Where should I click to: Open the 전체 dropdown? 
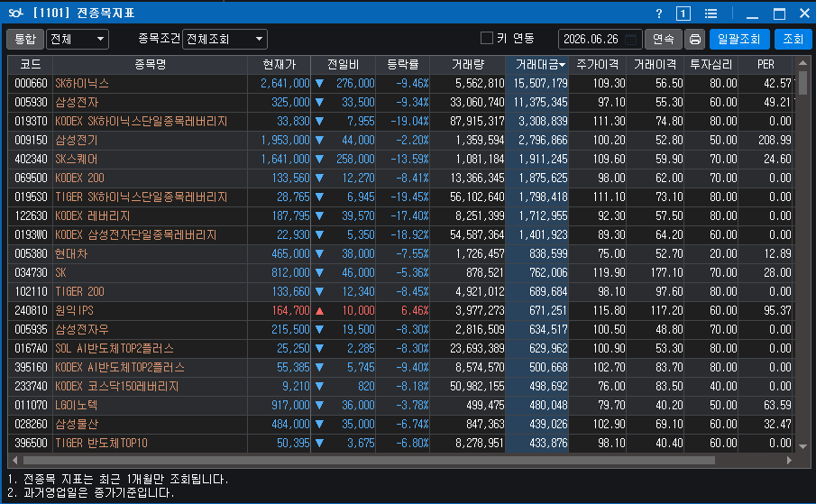coord(78,39)
